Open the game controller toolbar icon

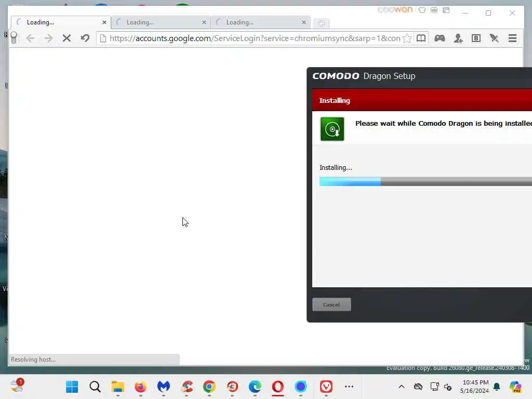click(x=440, y=38)
